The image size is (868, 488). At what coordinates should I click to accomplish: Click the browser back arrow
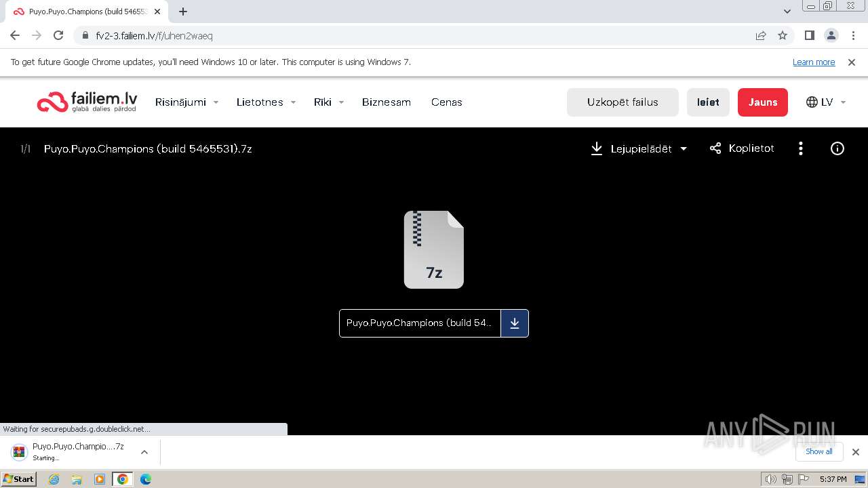click(15, 36)
